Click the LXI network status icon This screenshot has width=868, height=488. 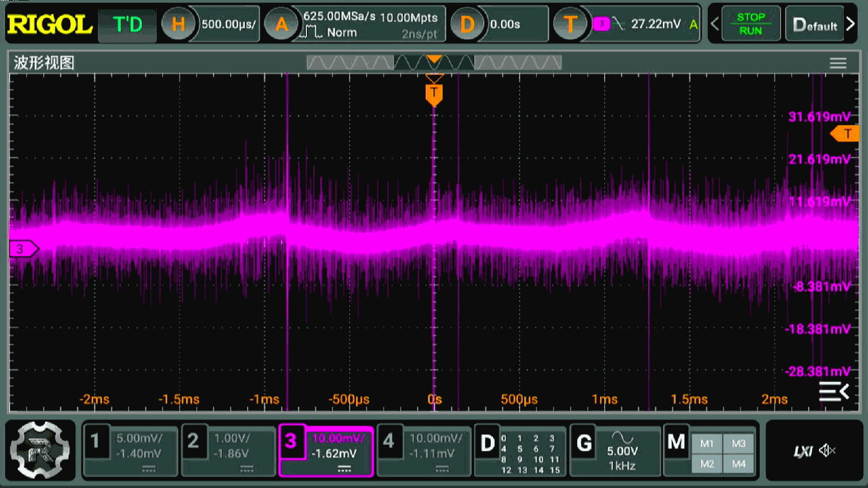[x=803, y=451]
